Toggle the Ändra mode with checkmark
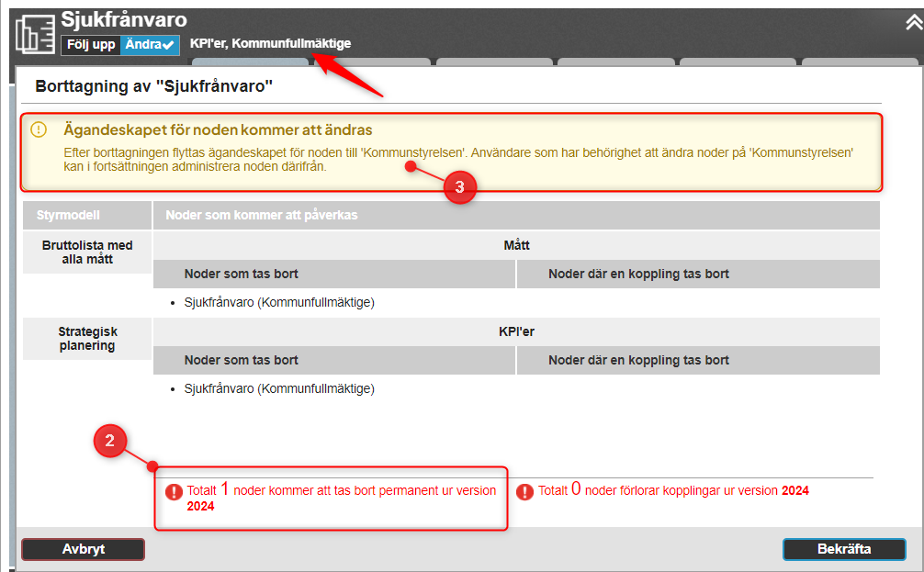 coord(150,44)
